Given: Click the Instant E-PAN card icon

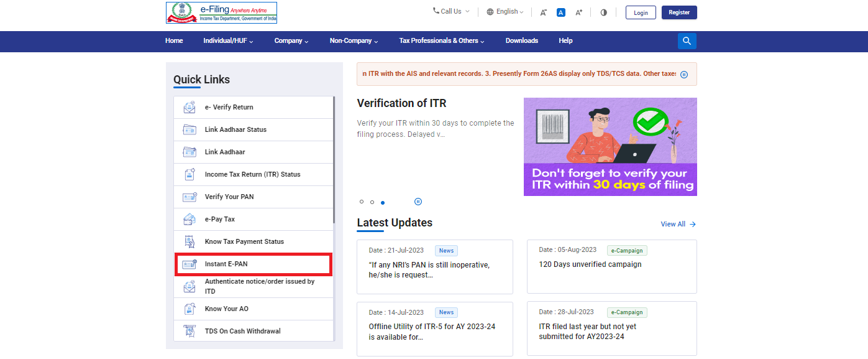Looking at the screenshot, I should click(x=190, y=264).
